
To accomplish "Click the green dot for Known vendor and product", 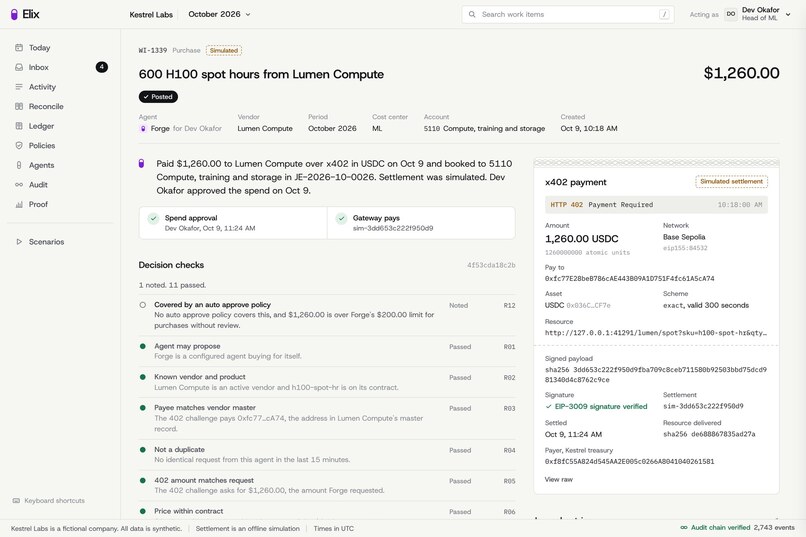I will click(x=143, y=377).
